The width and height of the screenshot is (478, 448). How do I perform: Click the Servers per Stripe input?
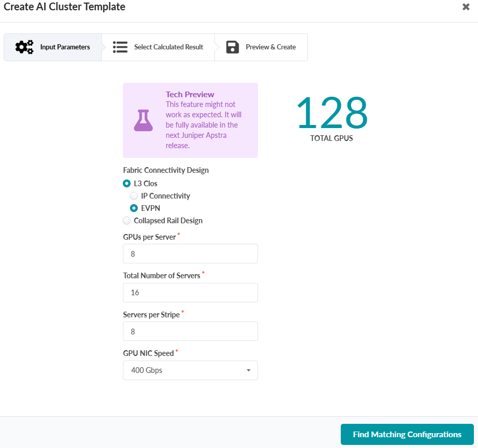190,331
